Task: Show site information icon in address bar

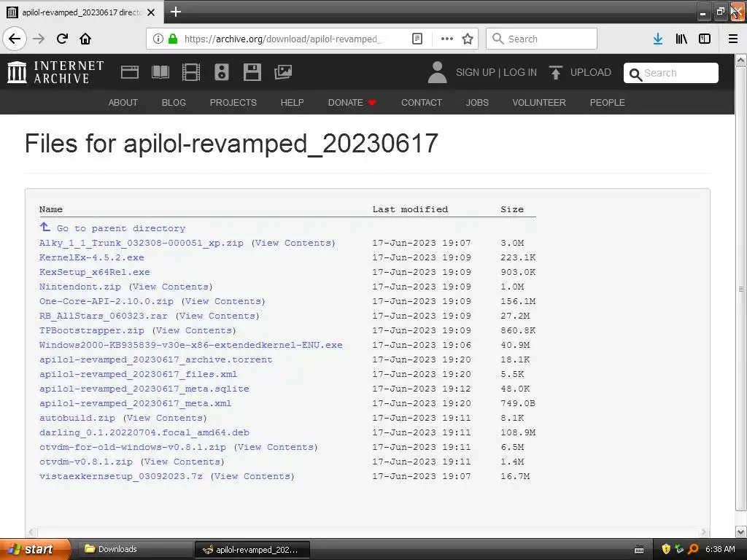Action: (x=158, y=39)
